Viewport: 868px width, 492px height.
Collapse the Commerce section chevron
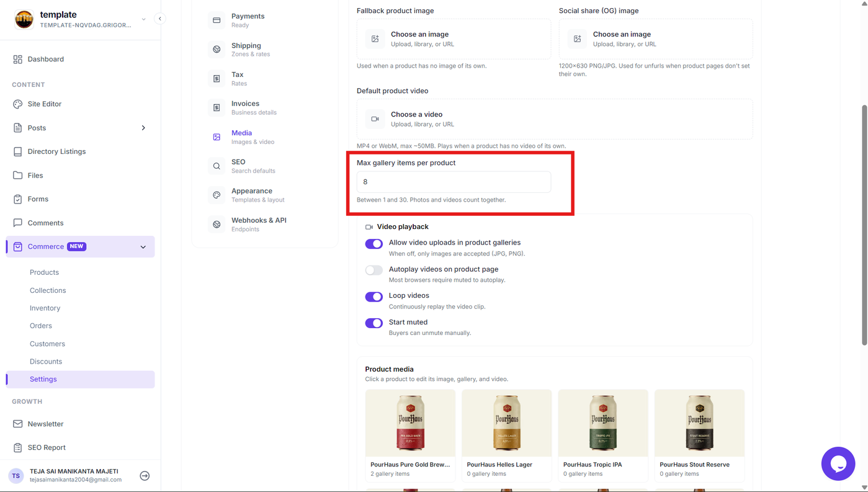click(143, 247)
